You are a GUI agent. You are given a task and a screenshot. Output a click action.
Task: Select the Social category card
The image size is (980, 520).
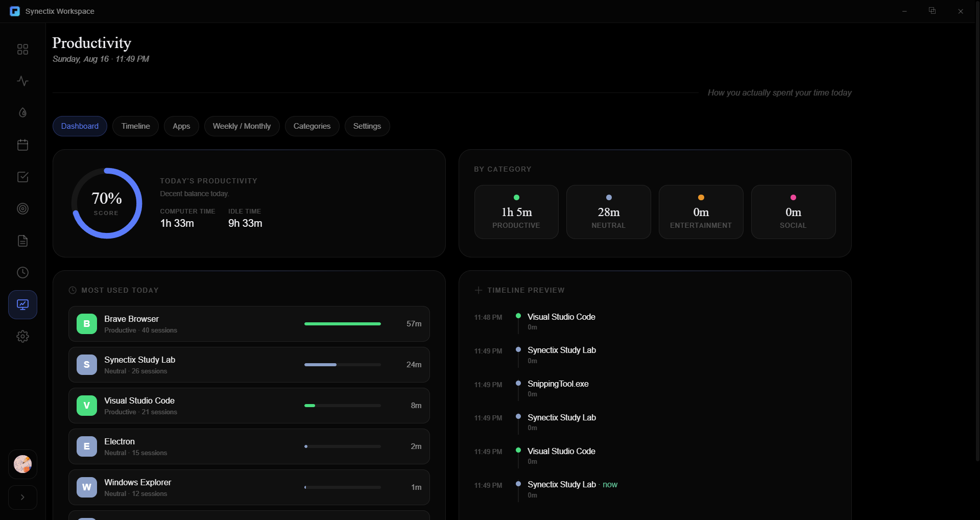click(793, 212)
